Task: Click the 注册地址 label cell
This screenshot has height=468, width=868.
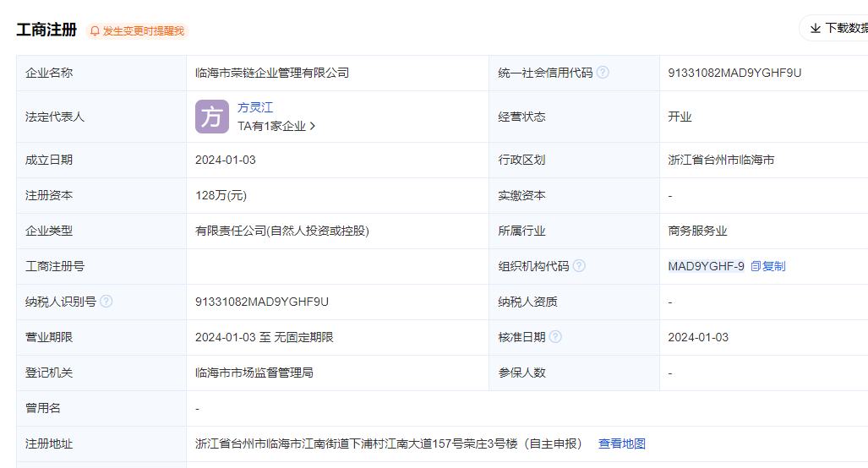Action: pyautogui.click(x=101, y=444)
